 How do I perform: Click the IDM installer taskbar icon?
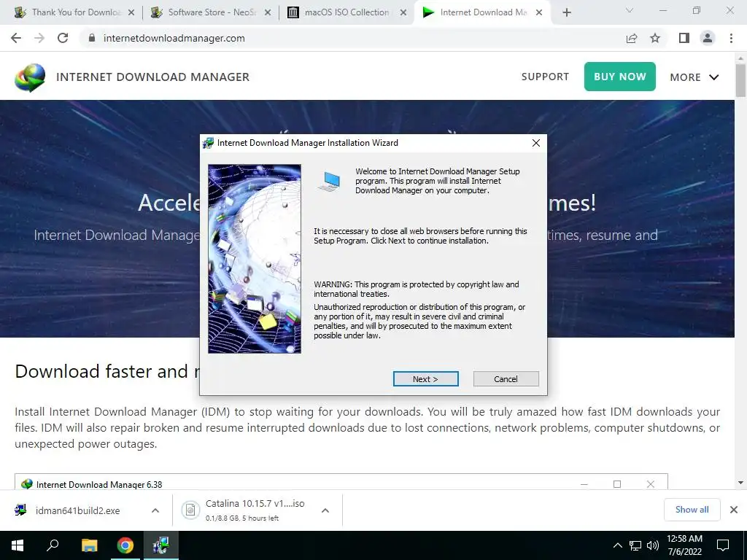161,545
